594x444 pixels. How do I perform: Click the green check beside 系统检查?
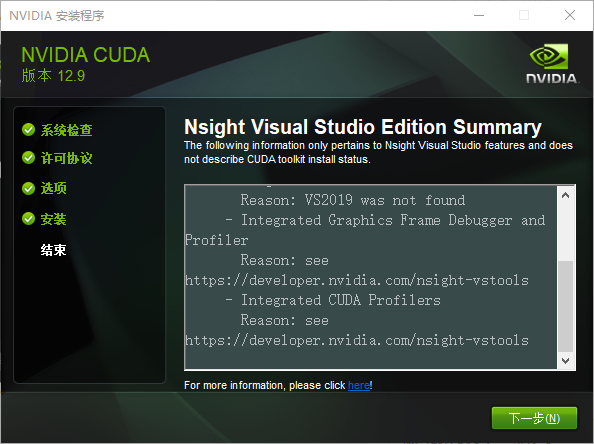pyautogui.click(x=28, y=130)
